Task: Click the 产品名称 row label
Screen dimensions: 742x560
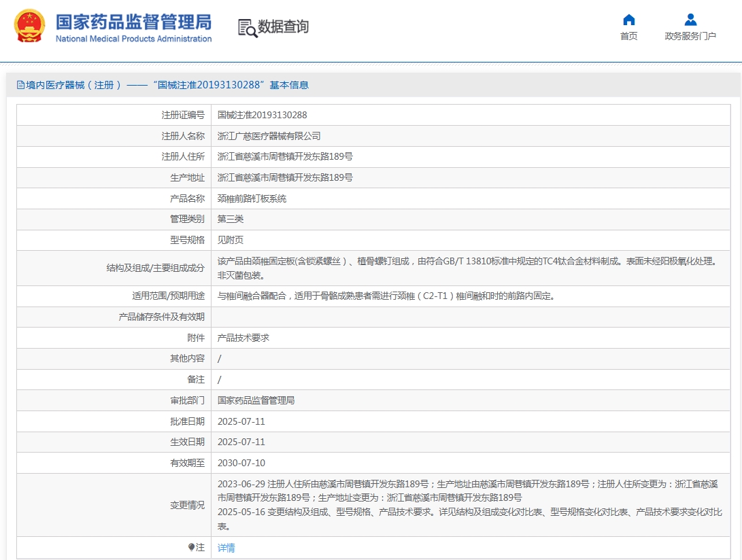Action: (x=188, y=198)
